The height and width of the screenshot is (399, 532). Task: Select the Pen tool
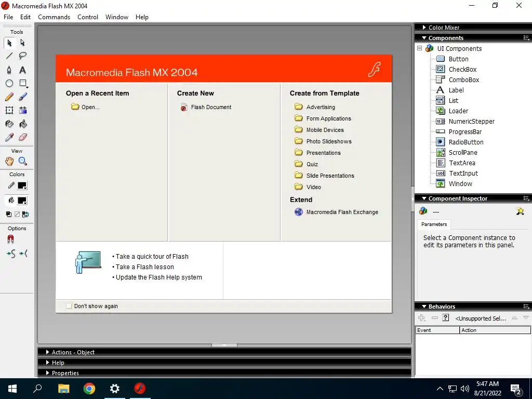point(9,70)
